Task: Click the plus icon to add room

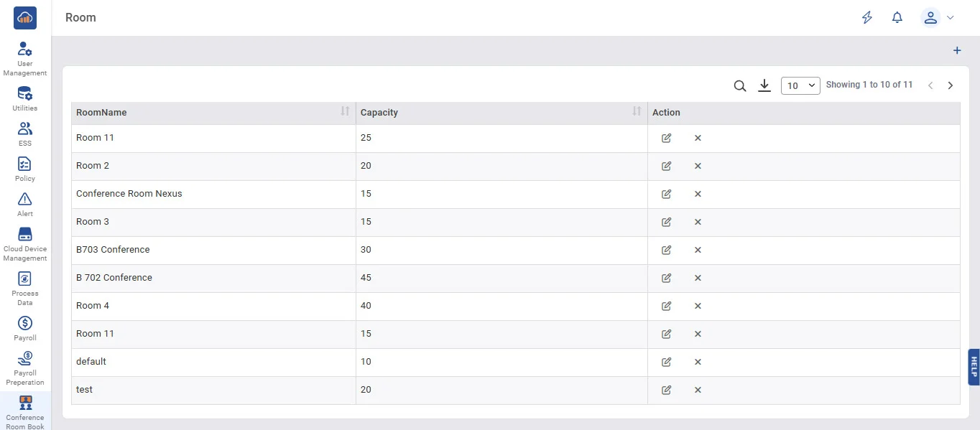Action: click(957, 51)
